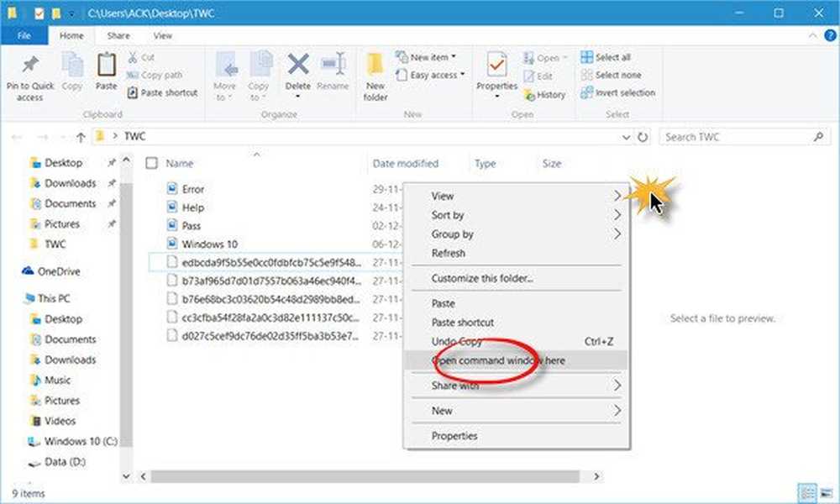Open the Share ribbon tab

pyautogui.click(x=118, y=36)
